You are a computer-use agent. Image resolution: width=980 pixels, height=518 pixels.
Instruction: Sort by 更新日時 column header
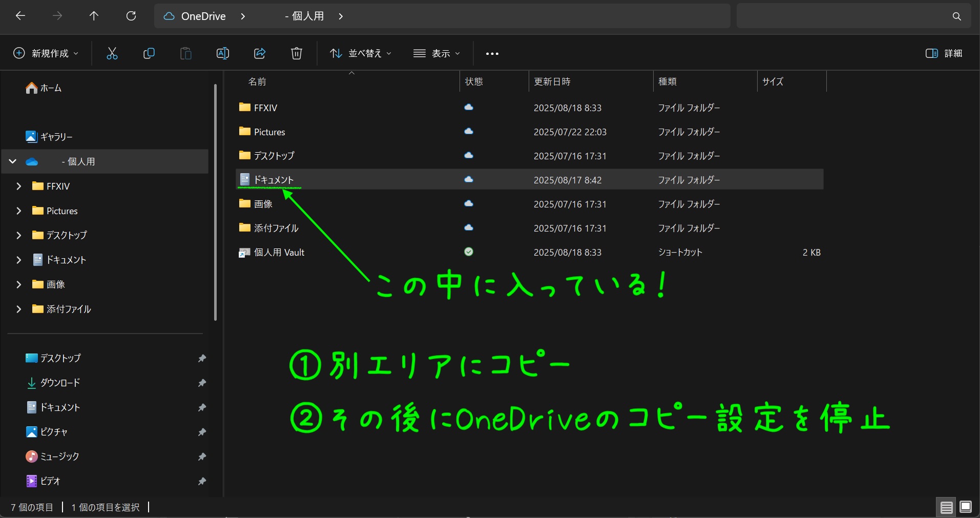pos(552,81)
